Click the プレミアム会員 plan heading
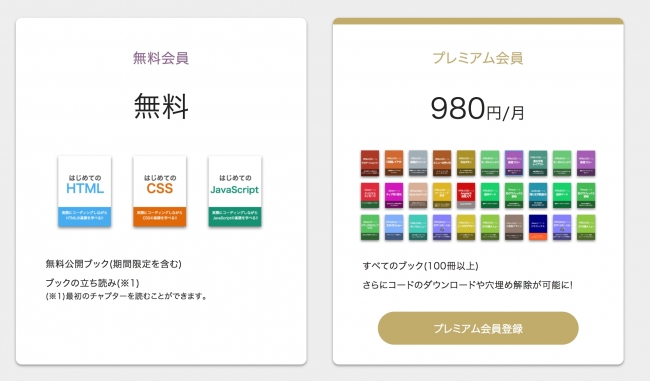Viewport: 650px width, 381px height. coord(478,58)
